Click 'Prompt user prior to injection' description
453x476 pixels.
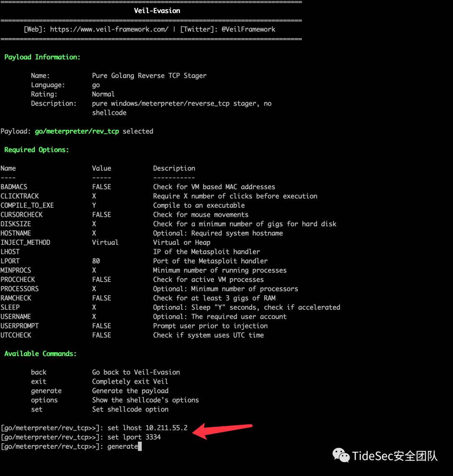(x=210, y=326)
